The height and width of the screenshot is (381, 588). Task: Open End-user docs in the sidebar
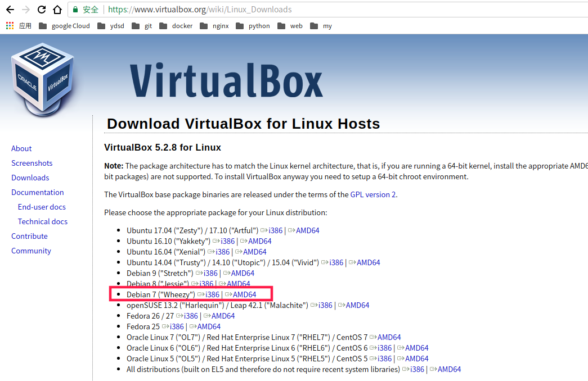pos(42,207)
